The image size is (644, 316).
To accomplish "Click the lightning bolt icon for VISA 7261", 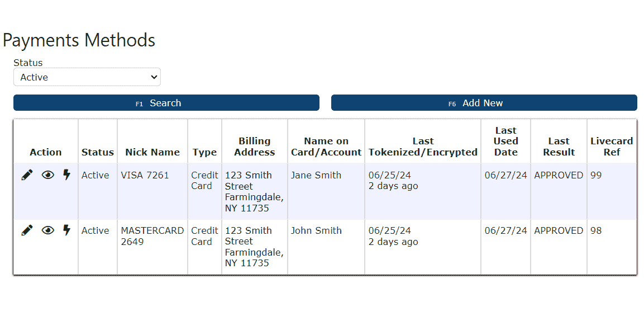I will pyautogui.click(x=67, y=175).
